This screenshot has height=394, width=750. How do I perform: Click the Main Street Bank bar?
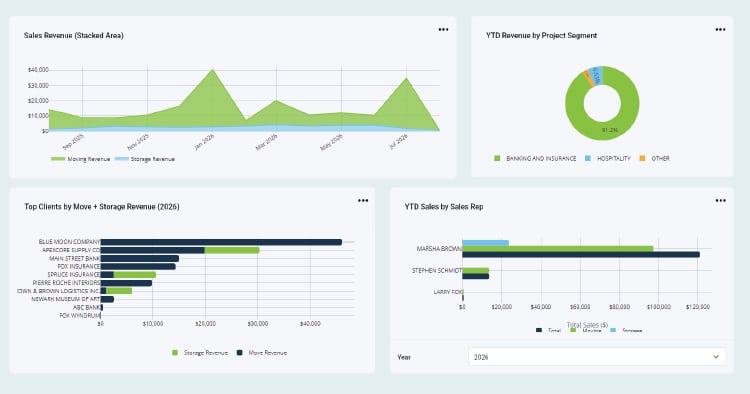140,258
